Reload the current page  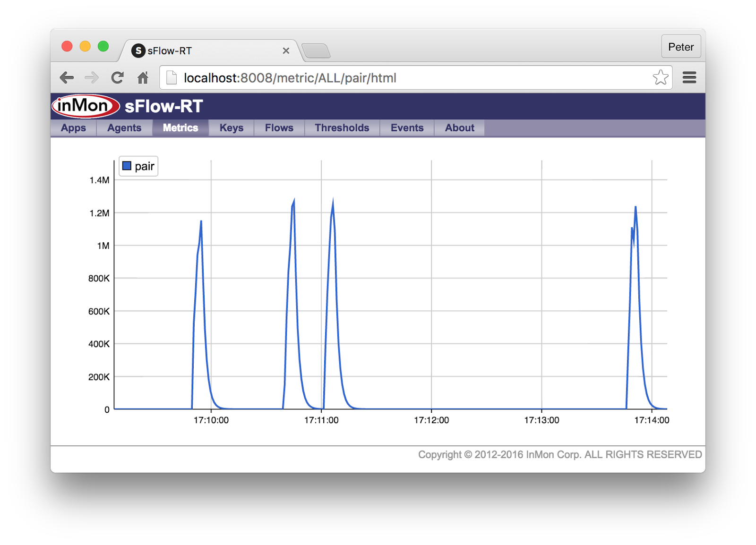116,77
